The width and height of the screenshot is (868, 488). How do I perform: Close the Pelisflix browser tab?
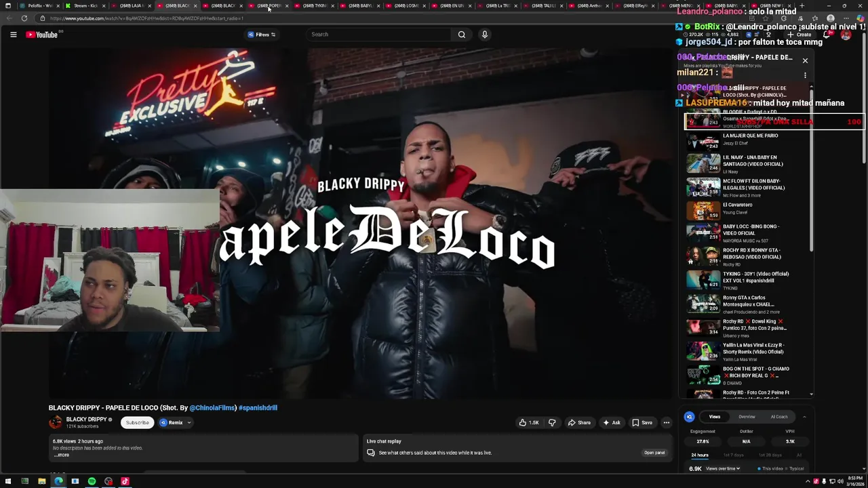(x=58, y=5)
